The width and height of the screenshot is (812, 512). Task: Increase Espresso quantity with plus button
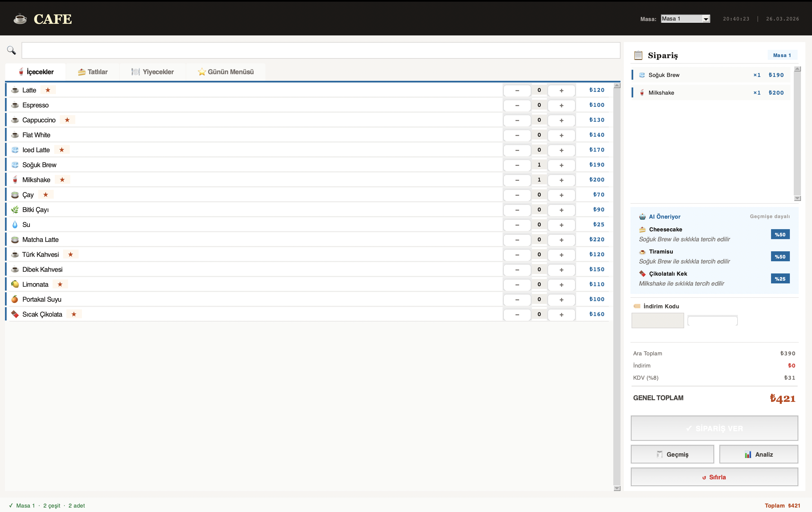tap(561, 105)
